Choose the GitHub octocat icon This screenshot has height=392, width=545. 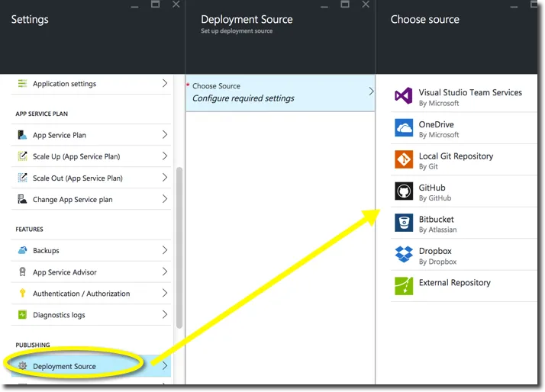pyautogui.click(x=404, y=191)
